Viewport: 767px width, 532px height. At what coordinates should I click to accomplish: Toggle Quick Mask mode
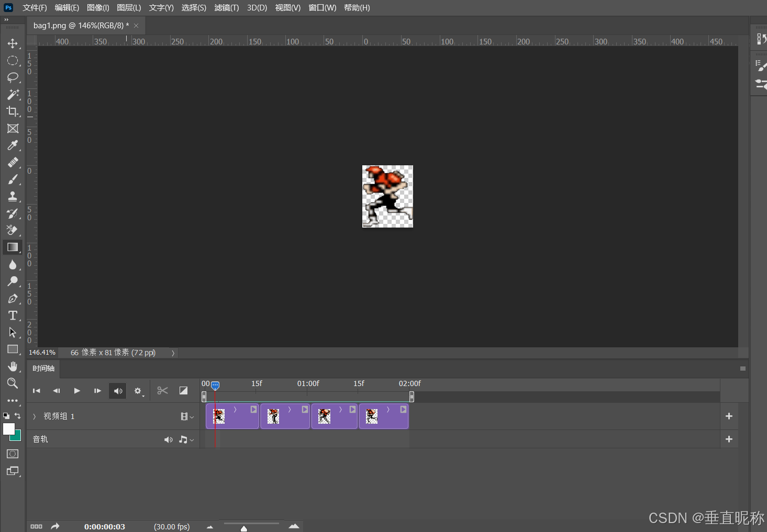tap(13, 454)
